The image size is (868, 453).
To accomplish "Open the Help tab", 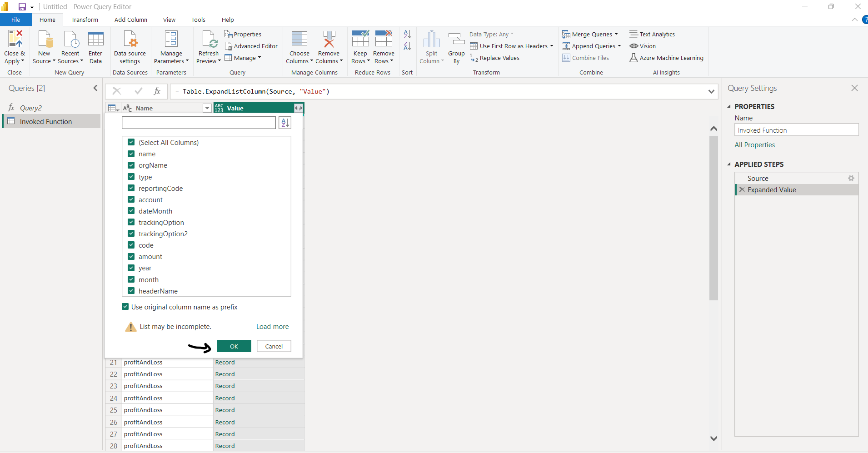I will click(x=228, y=20).
